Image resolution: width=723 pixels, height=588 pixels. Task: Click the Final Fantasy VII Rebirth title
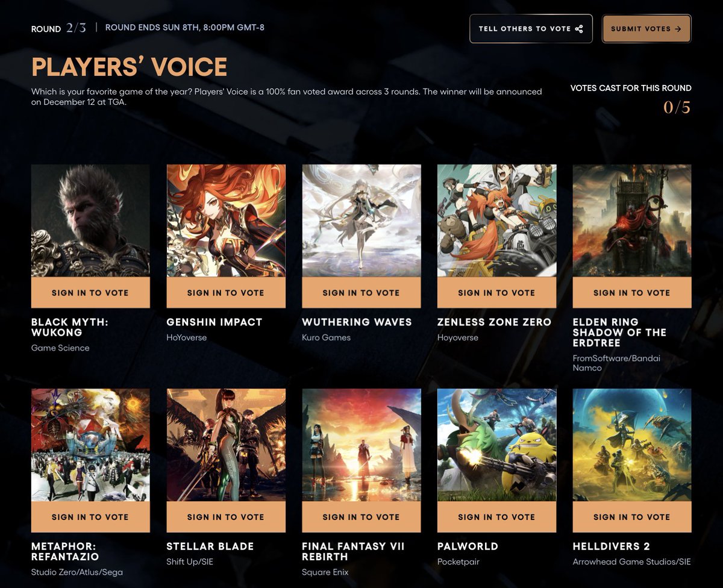click(353, 551)
